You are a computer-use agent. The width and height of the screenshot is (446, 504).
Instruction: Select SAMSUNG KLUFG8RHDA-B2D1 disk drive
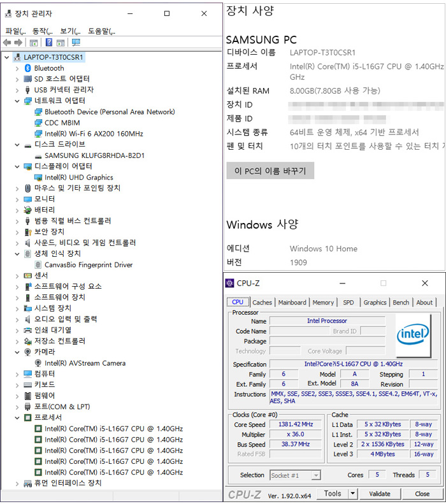[94, 155]
